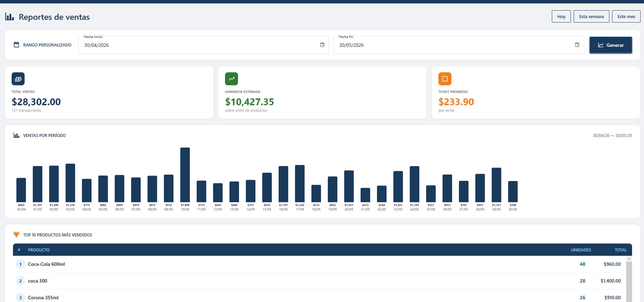The height and width of the screenshot is (302, 644).
Task: Click the $10,427.35 estimated profit value
Action: (249, 102)
